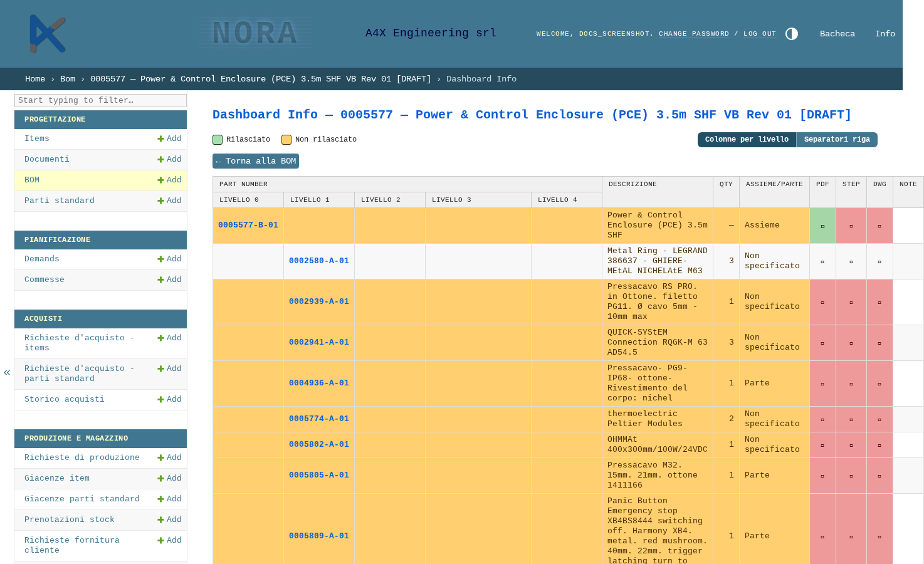Toggle Separatori riga option
The image size is (924, 564).
point(837,140)
